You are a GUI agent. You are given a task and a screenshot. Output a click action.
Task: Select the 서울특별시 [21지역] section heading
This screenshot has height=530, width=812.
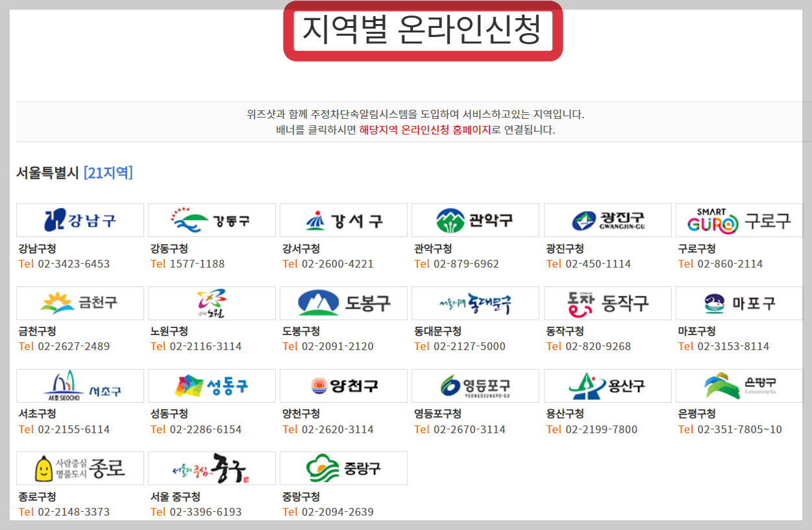[75, 173]
